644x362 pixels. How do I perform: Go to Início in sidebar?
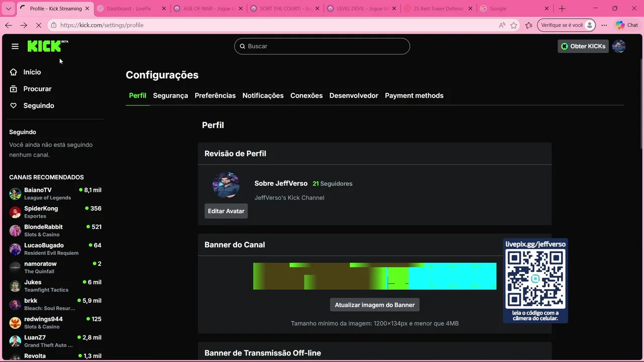click(32, 72)
